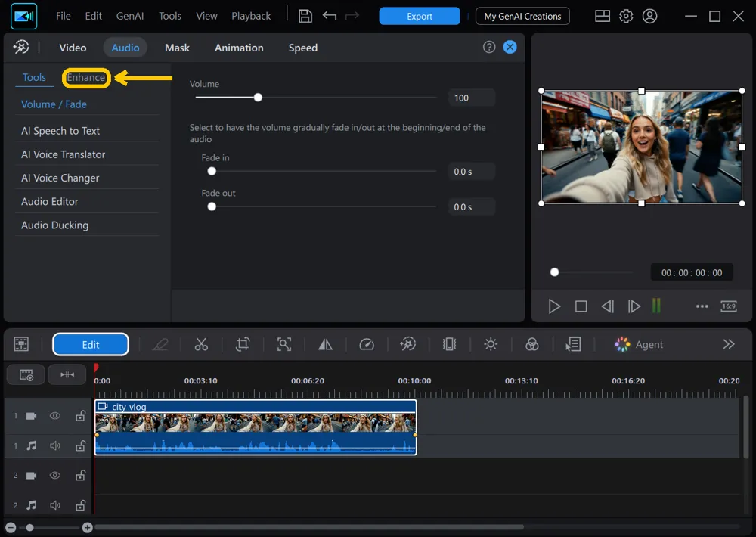Change the workspace layout icon
This screenshot has height=537, width=756.
[603, 16]
